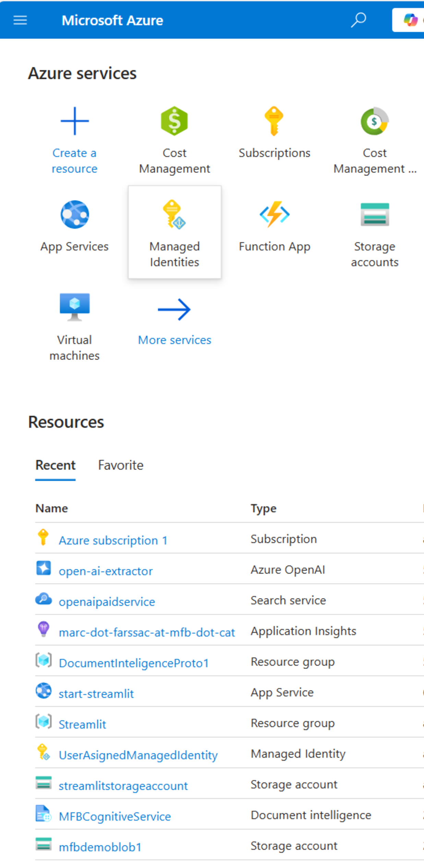Click the Create a resource plus icon

coord(74,121)
